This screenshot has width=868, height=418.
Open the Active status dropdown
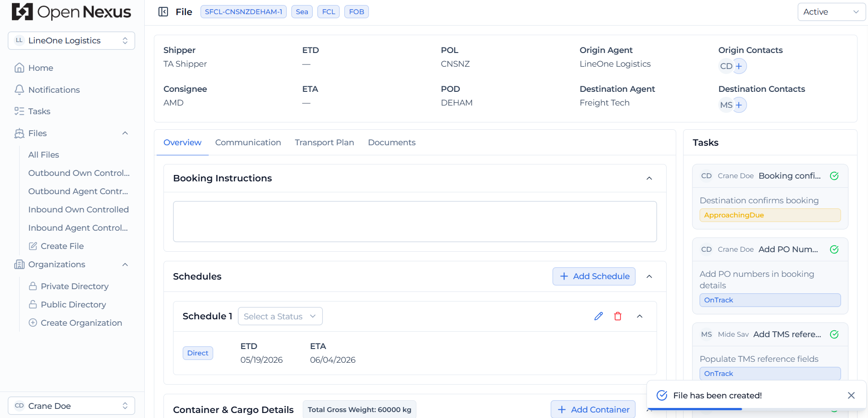click(831, 12)
